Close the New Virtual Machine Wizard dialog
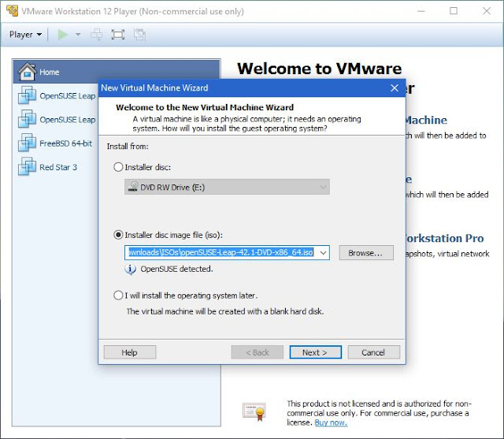 pyautogui.click(x=395, y=87)
